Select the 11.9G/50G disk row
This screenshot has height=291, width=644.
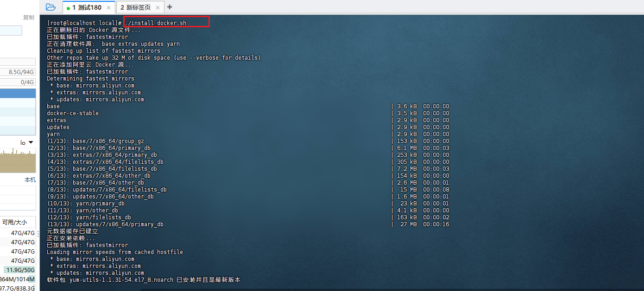18,270
